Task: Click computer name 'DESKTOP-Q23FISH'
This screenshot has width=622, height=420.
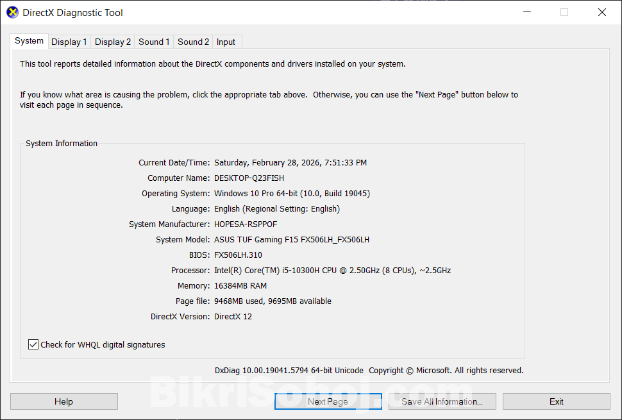Action: tap(249, 178)
